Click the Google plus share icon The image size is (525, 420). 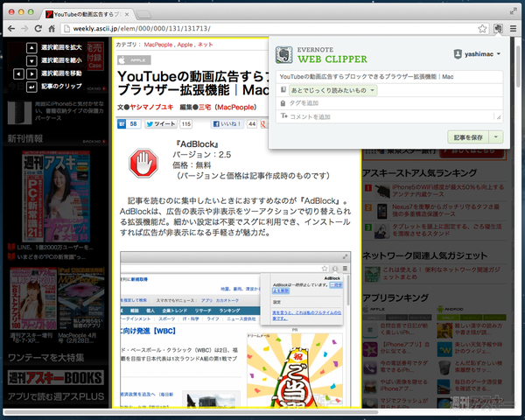pyautogui.click(x=263, y=124)
